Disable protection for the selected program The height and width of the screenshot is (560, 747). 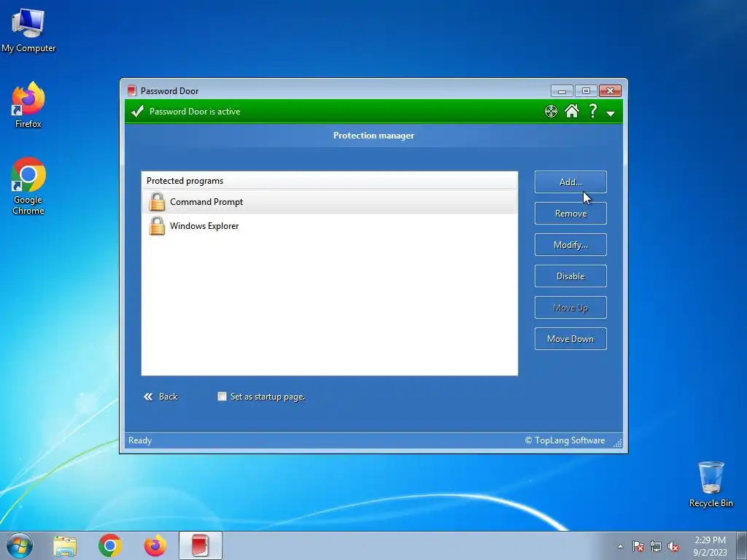[570, 276]
